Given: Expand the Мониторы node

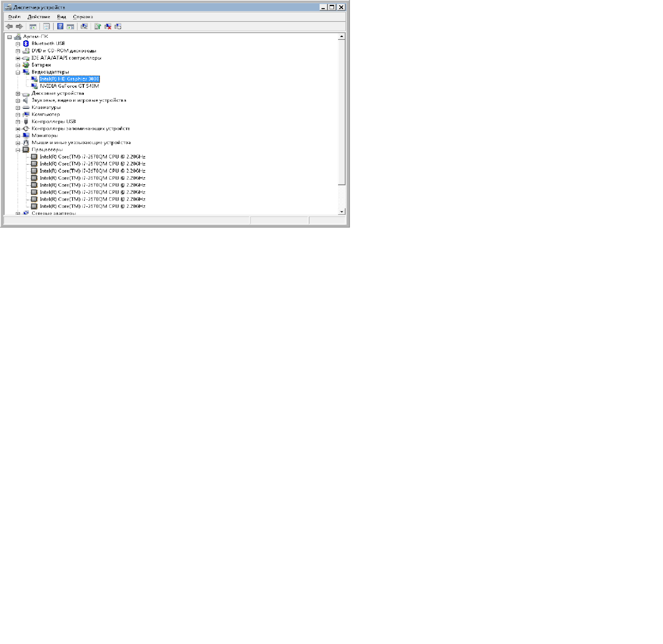Looking at the screenshot, I should click(x=18, y=136).
